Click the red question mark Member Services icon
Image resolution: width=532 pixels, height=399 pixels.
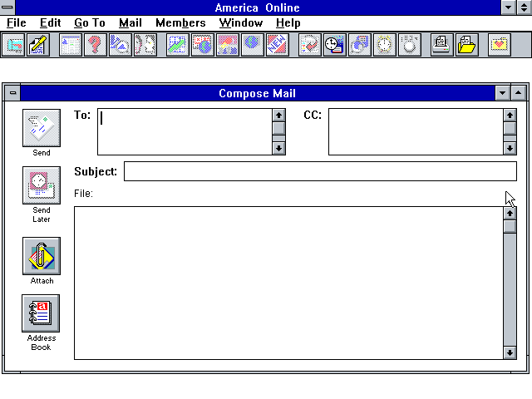(x=96, y=45)
